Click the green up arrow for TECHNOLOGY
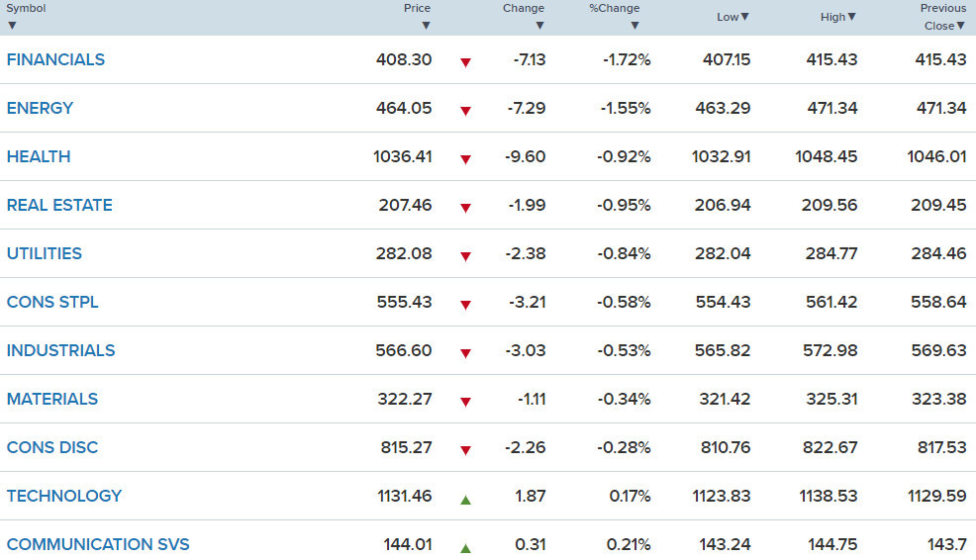Viewport: 976px width, 560px height. pos(465,500)
